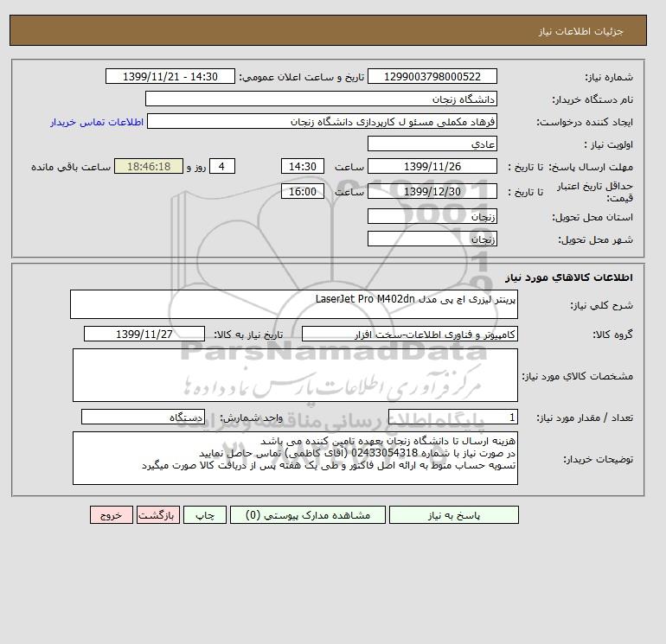
Task: Click the delivery city field زنجان
Action: (432, 239)
